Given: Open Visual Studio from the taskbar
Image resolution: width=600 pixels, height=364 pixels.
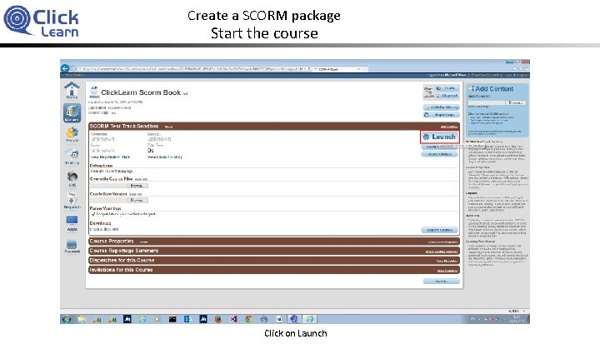Looking at the screenshot, I should tap(233, 319).
